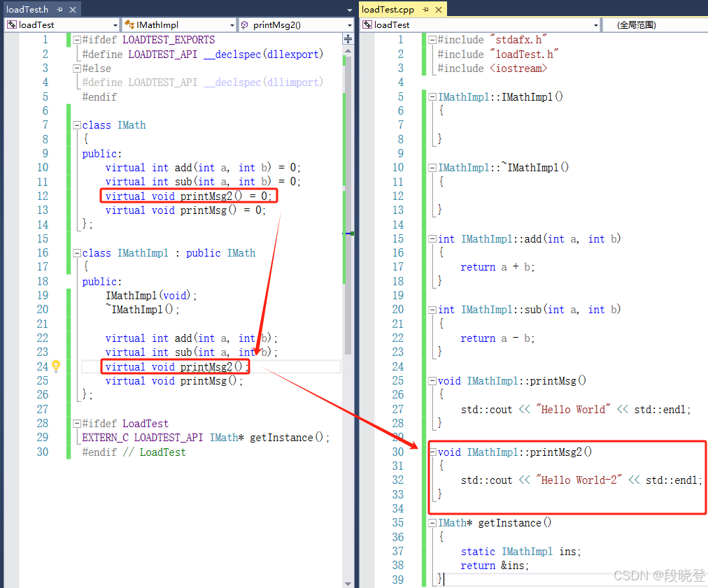Screen dimensions: 708x588
Task: Collapse the #else region in loadTest.h
Action: point(77,68)
